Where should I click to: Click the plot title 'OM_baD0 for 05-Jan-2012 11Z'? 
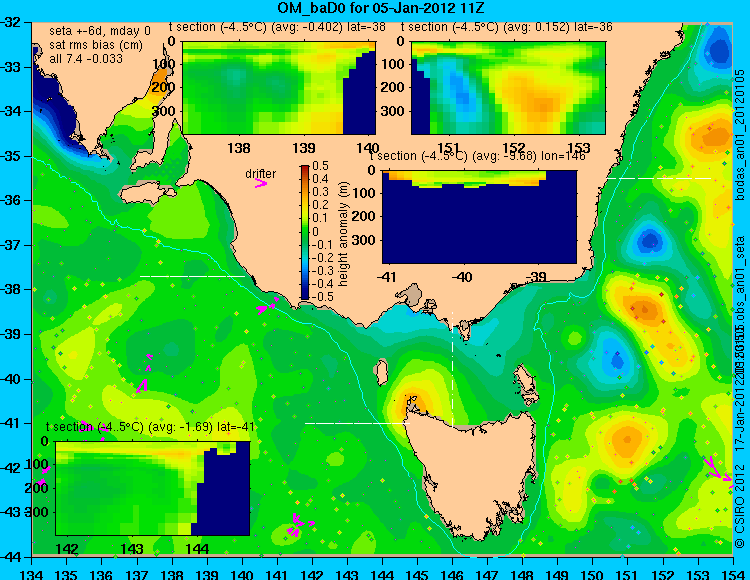(381, 8)
